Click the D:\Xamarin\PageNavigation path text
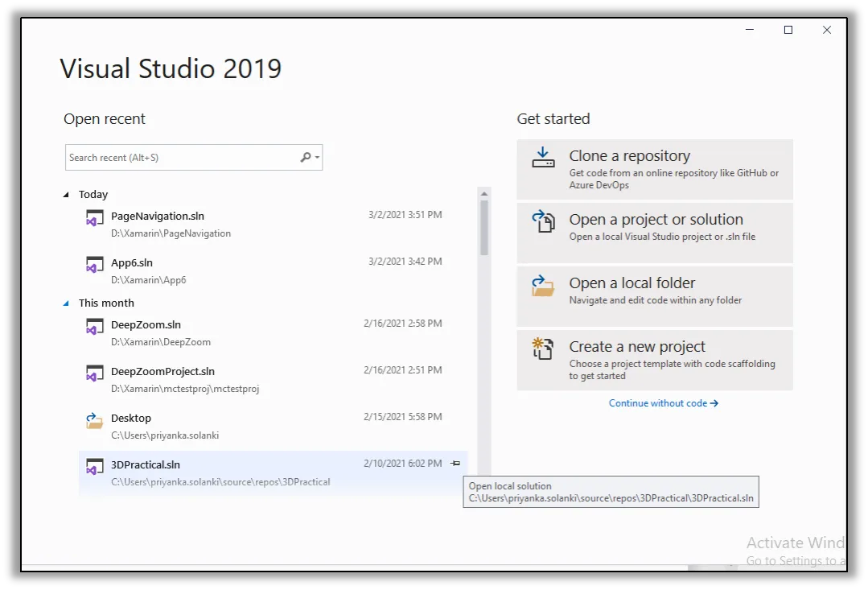Viewport: 868px width, 590px height. click(171, 233)
